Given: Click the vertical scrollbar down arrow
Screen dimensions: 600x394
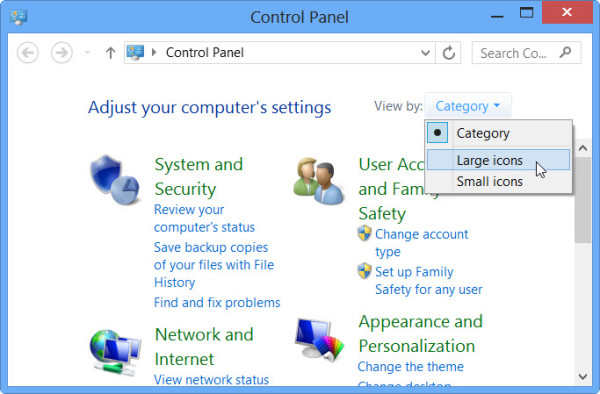Looking at the screenshot, I should coord(583,376).
